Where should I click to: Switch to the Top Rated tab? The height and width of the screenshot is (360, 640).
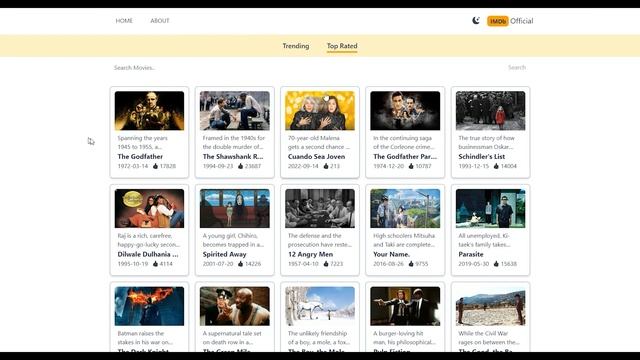pos(342,46)
